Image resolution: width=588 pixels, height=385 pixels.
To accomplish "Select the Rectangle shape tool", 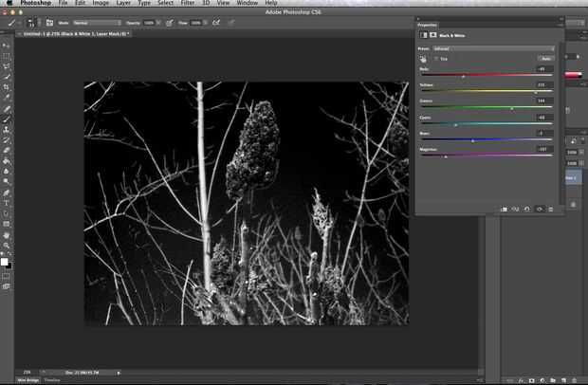I will pos(6,224).
